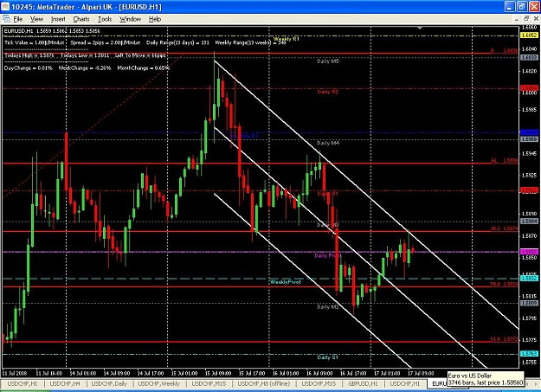Switch to the USDCHF,Weekly chart tab
The height and width of the screenshot is (392, 541).
click(158, 383)
